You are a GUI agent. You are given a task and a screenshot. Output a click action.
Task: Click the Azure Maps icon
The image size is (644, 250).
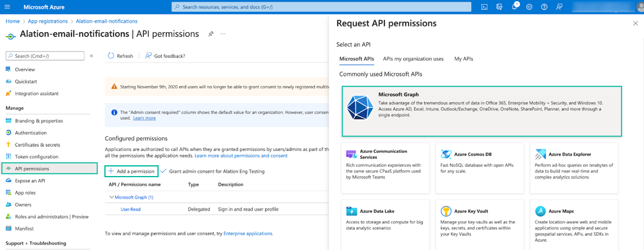click(x=540, y=211)
